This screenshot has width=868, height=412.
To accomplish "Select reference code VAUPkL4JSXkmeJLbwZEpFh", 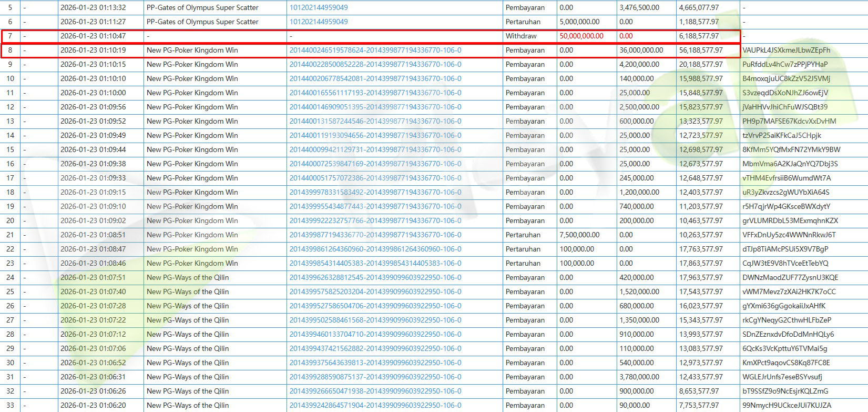I will tap(786, 51).
